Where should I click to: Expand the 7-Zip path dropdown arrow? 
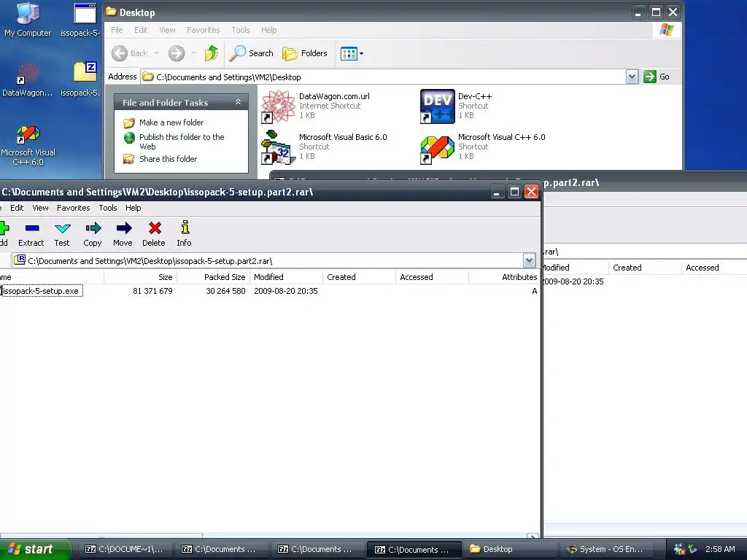point(529,260)
